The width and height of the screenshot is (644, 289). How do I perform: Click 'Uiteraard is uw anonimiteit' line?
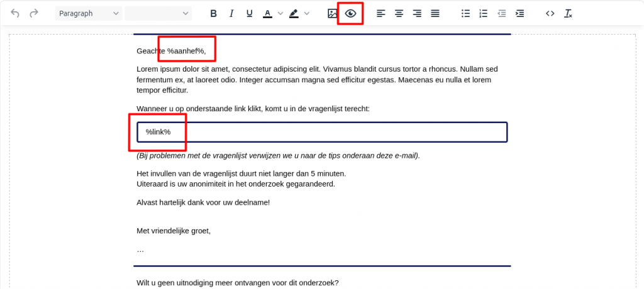[x=236, y=184]
